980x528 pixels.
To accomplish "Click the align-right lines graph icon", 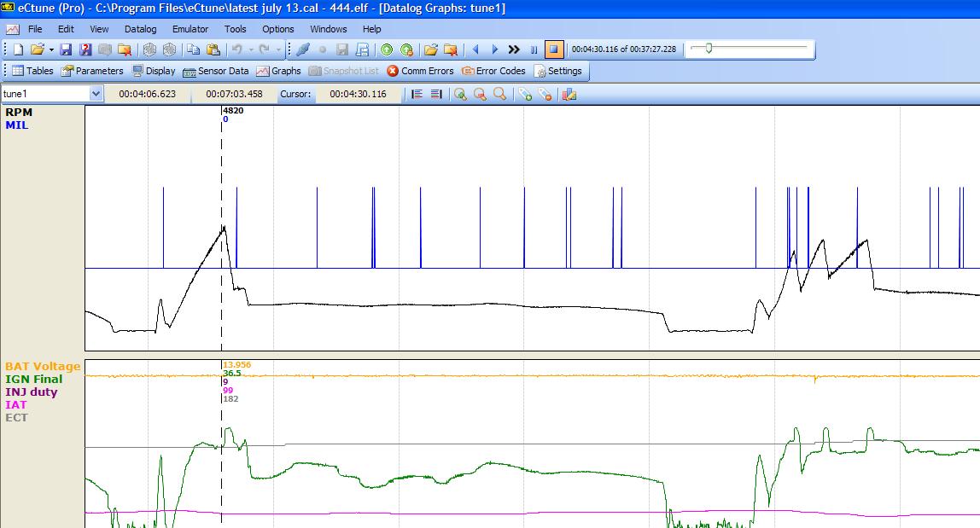I will click(x=436, y=95).
